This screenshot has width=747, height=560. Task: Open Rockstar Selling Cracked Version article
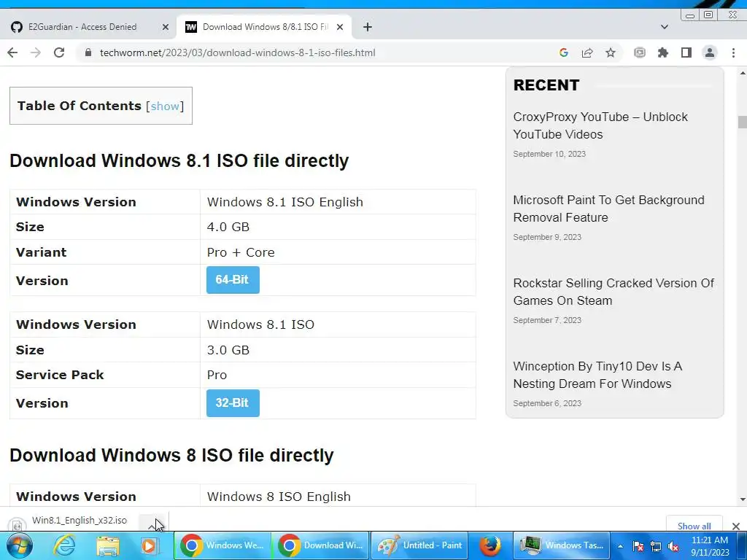(614, 292)
